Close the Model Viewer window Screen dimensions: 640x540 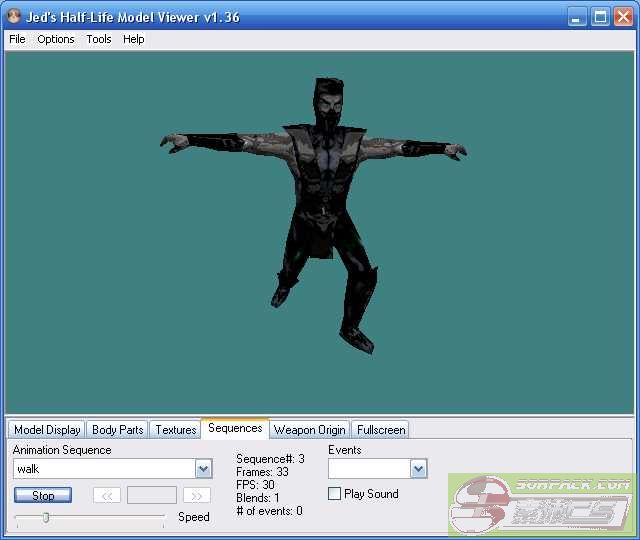point(624,17)
